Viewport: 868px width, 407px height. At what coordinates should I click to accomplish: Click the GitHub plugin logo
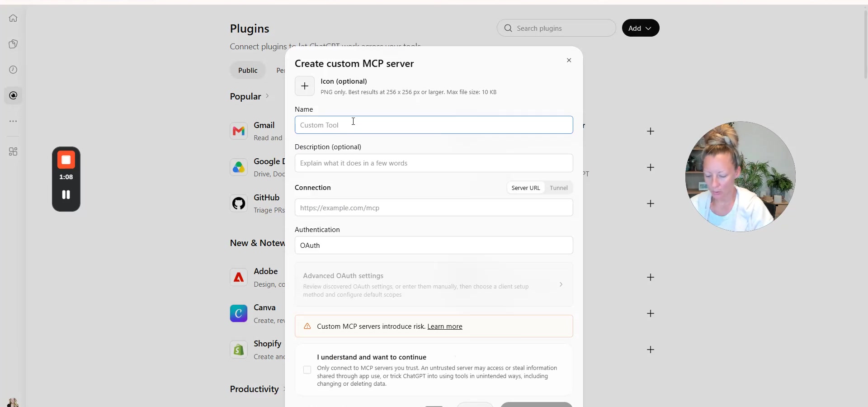[239, 203]
